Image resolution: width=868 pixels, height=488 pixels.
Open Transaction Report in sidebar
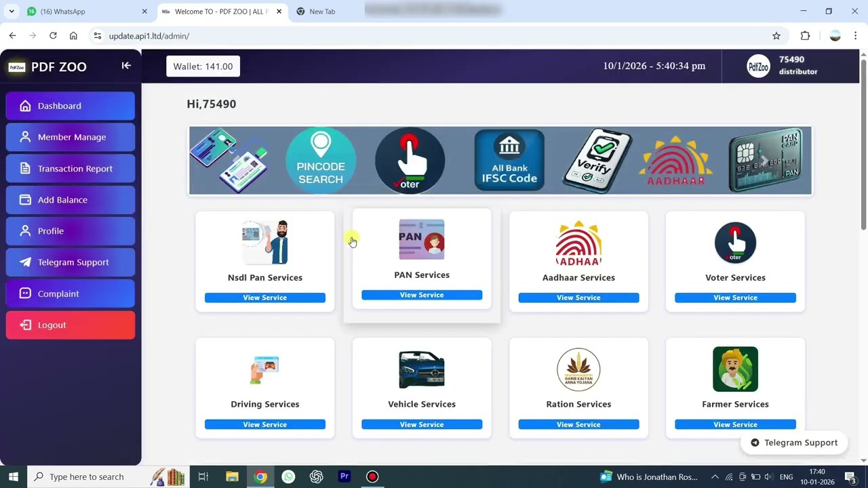coord(71,169)
